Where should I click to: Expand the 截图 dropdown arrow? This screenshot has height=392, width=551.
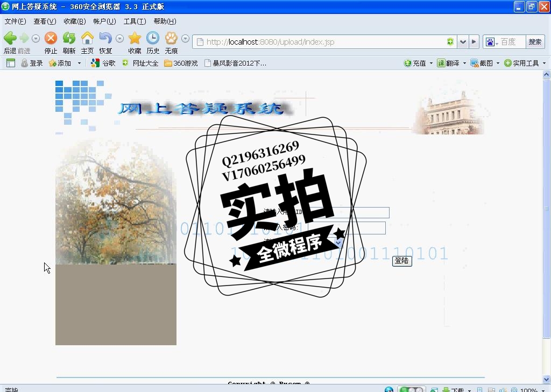tap(498, 63)
